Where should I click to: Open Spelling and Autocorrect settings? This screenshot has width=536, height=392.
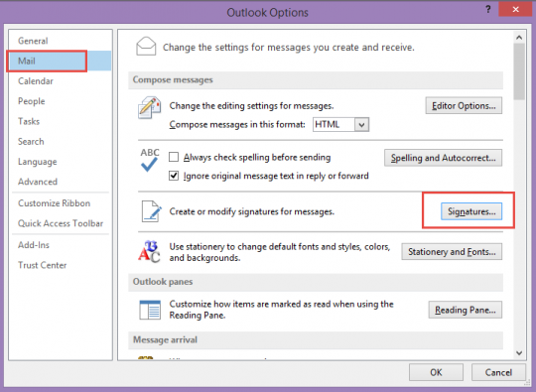pos(443,158)
